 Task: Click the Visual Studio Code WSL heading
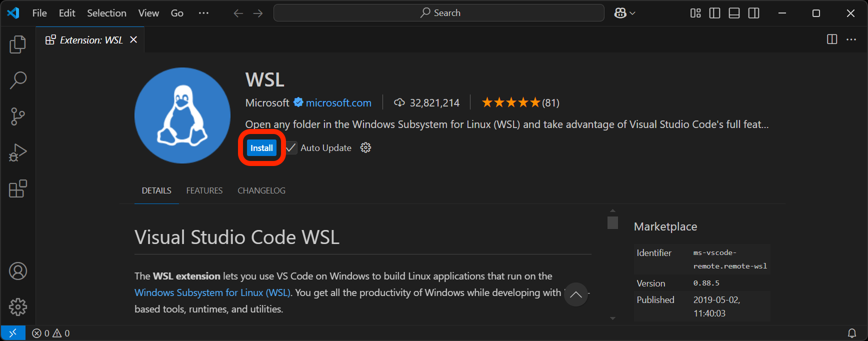pos(237,237)
